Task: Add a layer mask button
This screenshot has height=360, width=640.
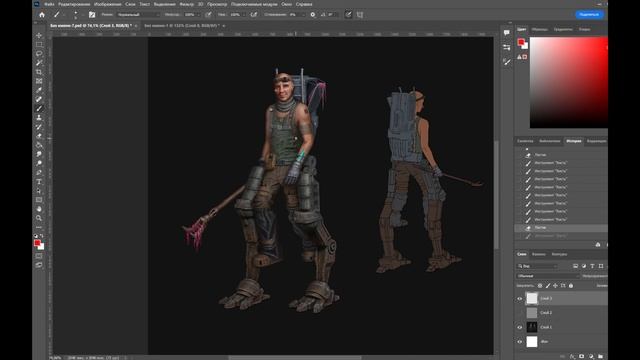Action: click(582, 356)
